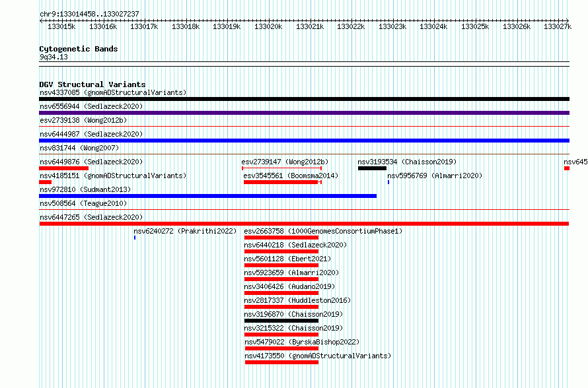Select the red nsv6449876 variant bar

click(63, 168)
